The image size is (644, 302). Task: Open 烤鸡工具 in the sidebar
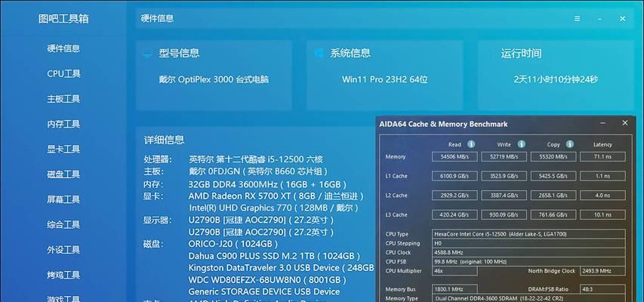point(63,275)
